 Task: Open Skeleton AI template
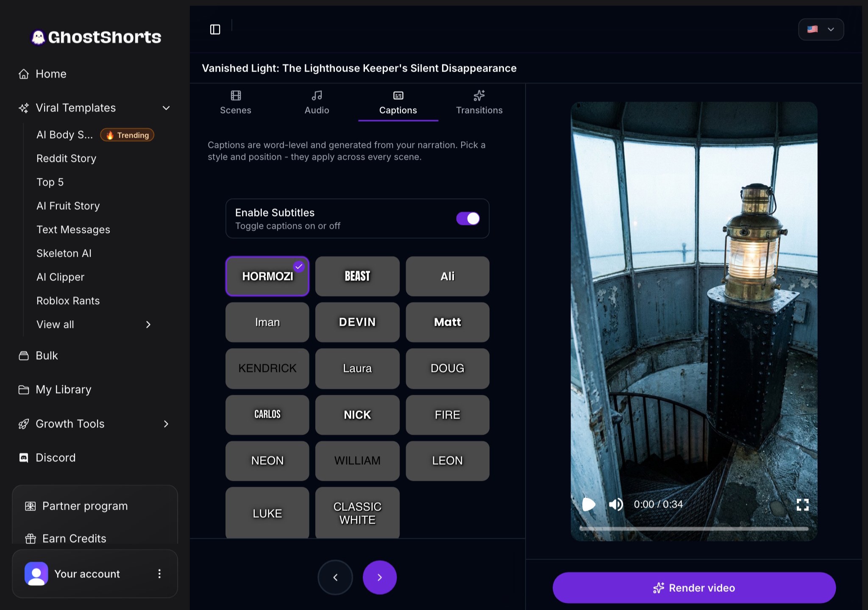pyautogui.click(x=64, y=253)
